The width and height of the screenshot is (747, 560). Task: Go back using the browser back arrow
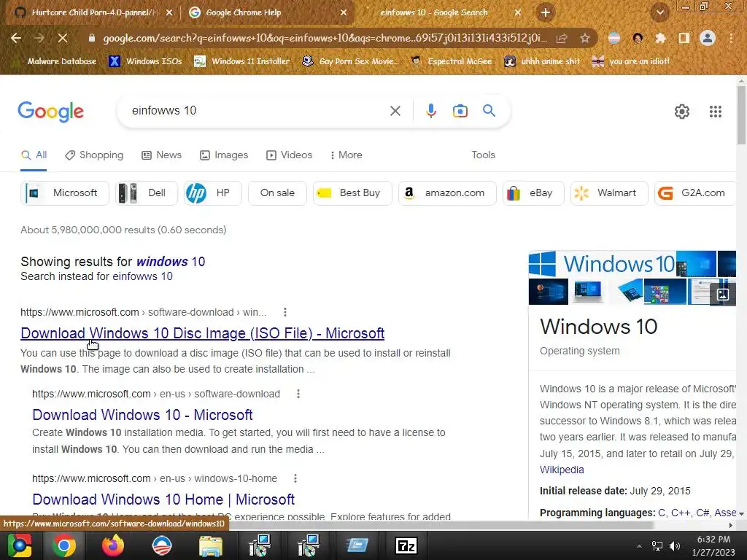(x=16, y=38)
